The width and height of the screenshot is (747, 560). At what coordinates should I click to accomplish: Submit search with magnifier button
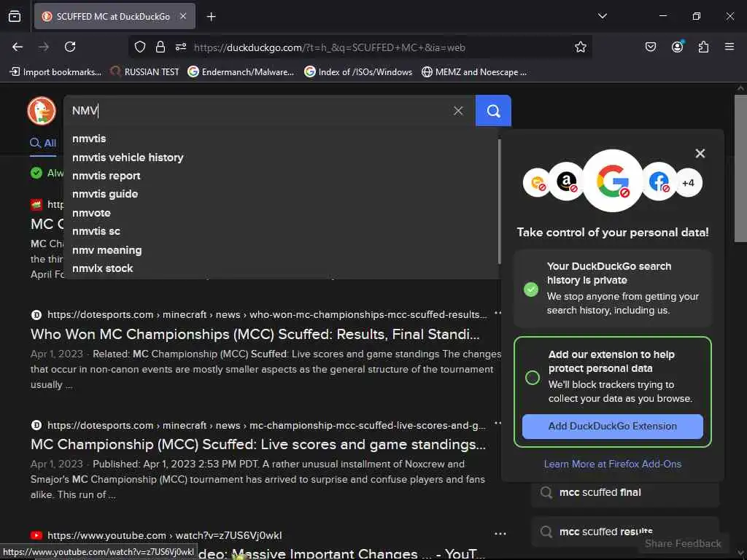[493, 111]
